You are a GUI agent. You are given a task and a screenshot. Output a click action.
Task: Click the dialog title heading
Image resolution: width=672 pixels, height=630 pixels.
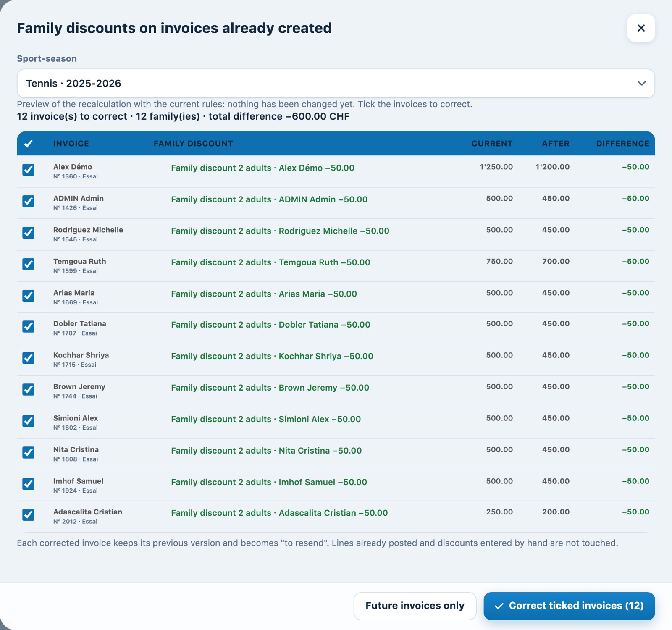[x=174, y=28]
